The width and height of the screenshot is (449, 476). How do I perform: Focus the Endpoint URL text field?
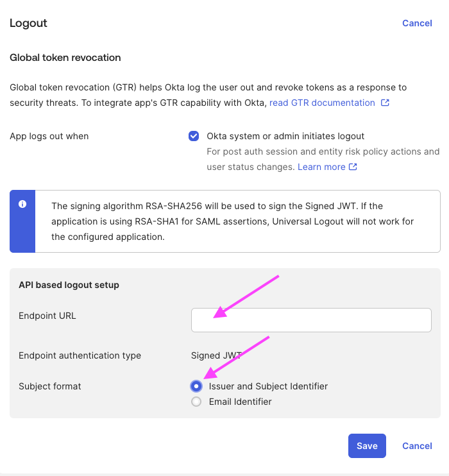[311, 320]
